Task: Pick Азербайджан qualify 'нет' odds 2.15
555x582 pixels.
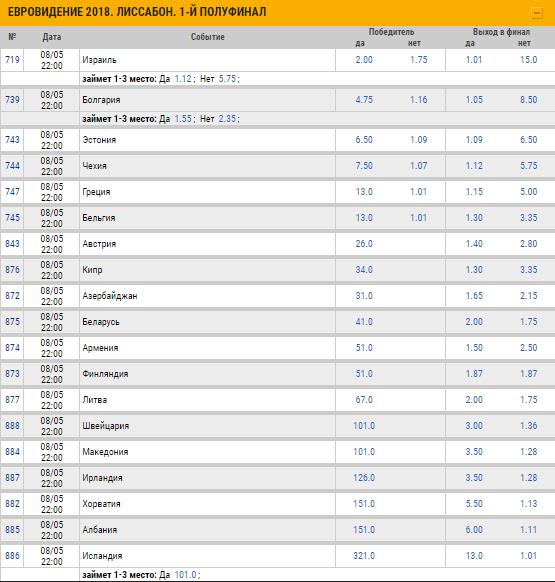Action: pos(528,296)
